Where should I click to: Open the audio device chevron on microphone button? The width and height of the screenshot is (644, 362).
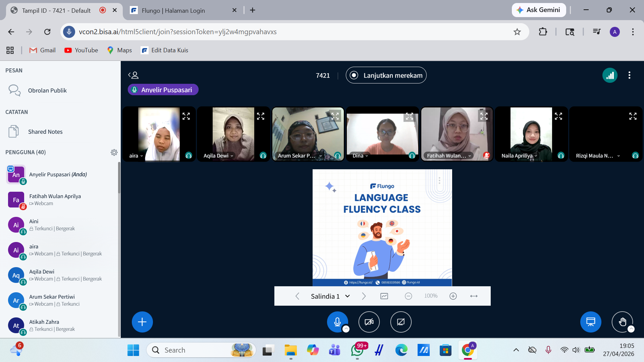(346, 329)
